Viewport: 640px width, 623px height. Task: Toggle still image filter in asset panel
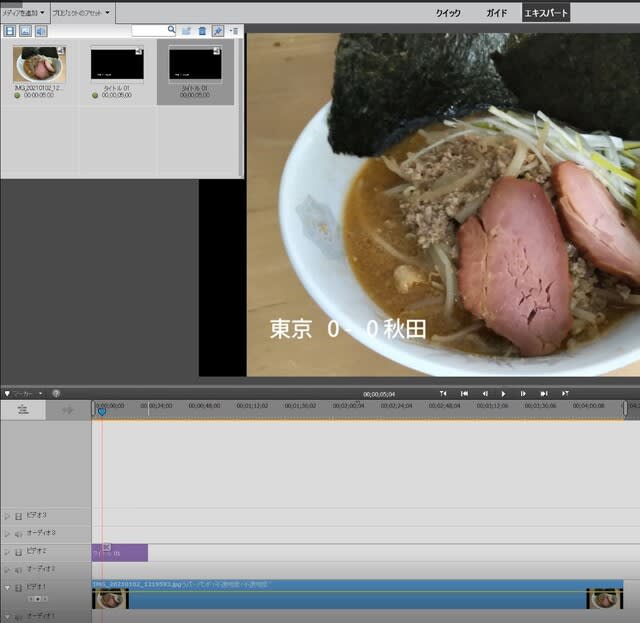tap(25, 31)
